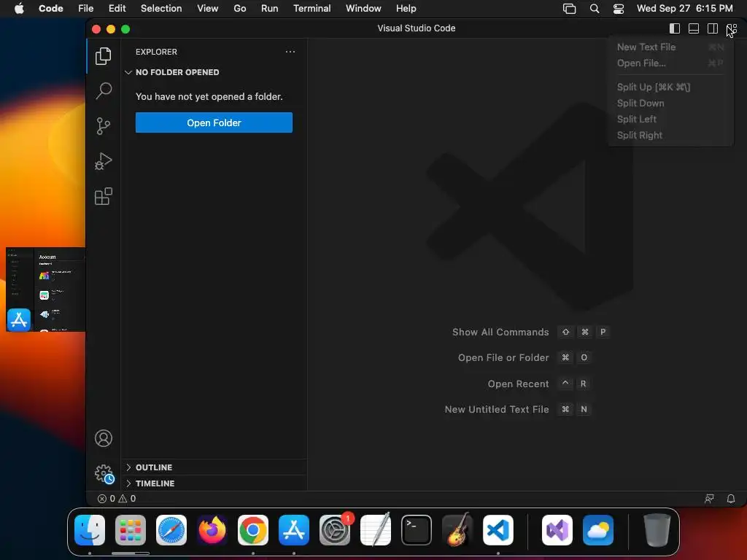
Task: Open the Help menu
Action: pyautogui.click(x=406, y=9)
